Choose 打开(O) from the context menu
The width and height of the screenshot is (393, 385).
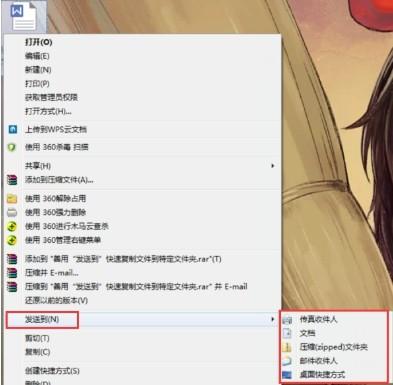tap(39, 42)
